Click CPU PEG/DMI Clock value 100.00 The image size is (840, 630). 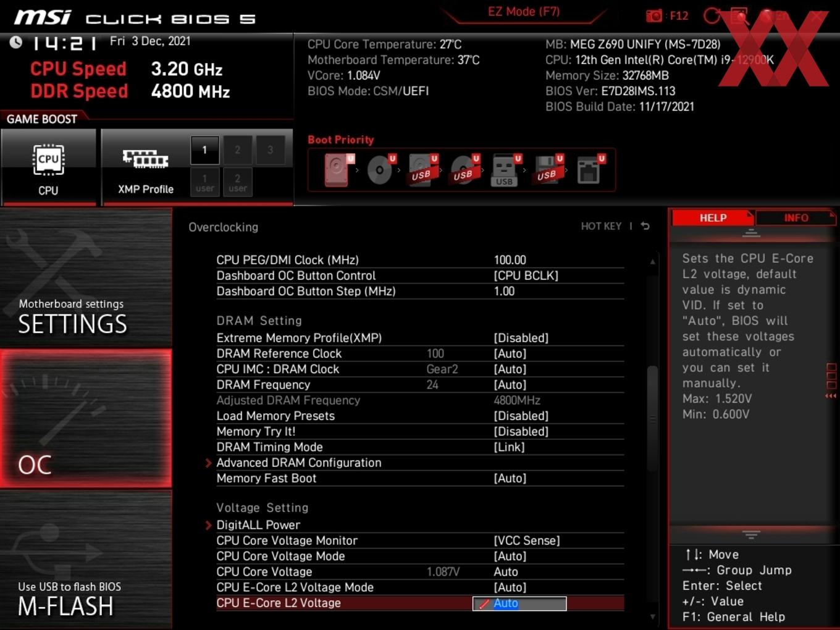(x=510, y=260)
